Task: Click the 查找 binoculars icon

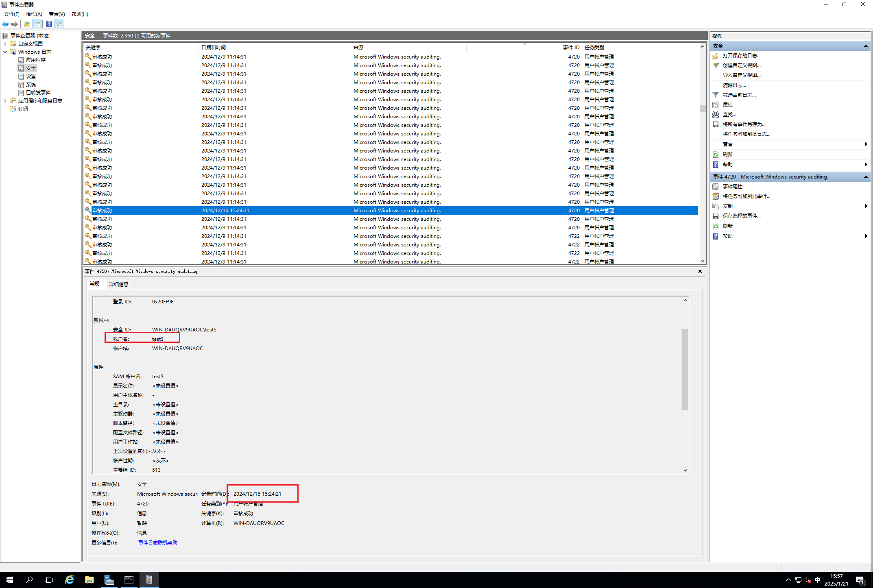Action: click(x=716, y=115)
